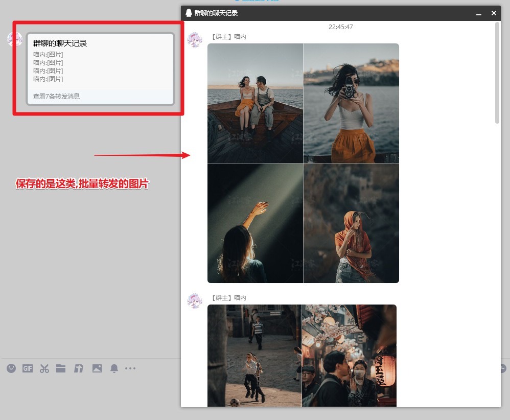The image size is (510, 420).
Task: Open the GIF panel
Action: click(x=27, y=368)
